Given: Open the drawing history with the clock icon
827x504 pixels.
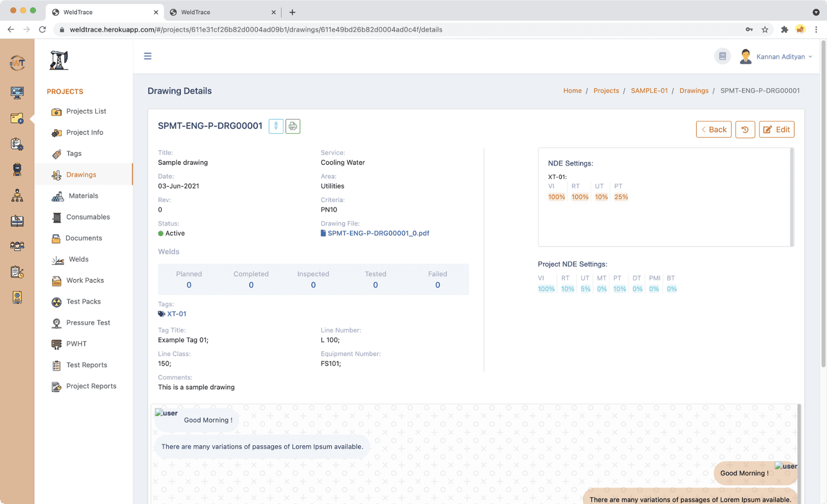Looking at the screenshot, I should [745, 130].
